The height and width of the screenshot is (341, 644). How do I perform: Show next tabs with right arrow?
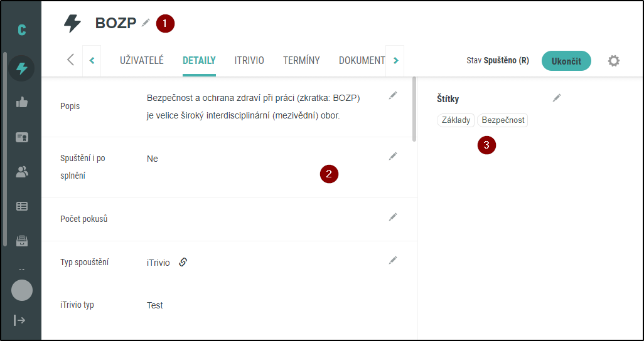pyautogui.click(x=395, y=61)
